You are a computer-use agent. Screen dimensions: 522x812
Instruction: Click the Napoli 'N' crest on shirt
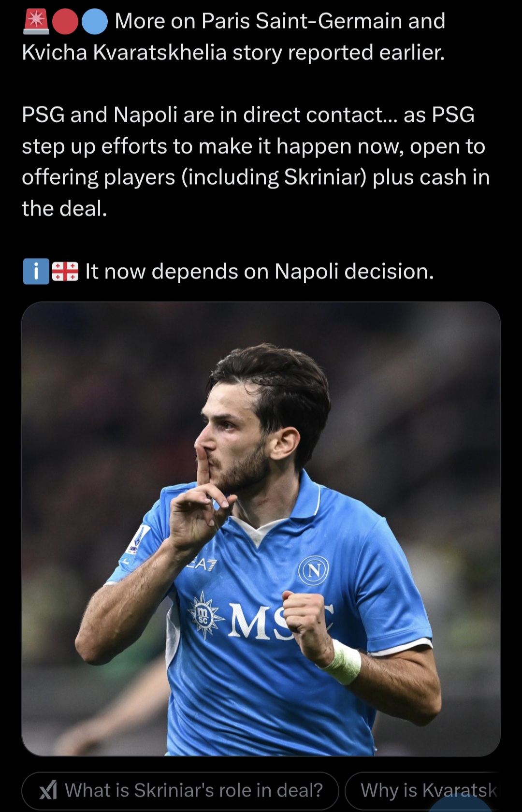pos(313,571)
